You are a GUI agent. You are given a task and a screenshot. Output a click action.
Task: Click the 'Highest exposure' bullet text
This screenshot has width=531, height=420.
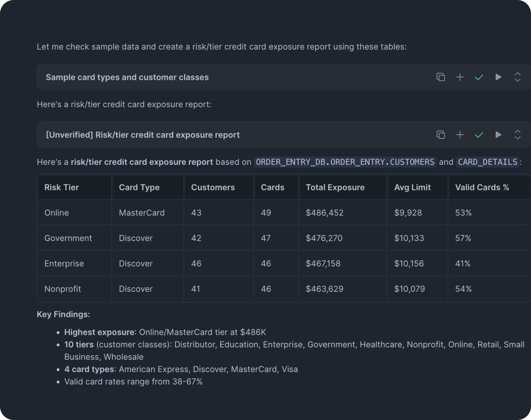click(99, 332)
